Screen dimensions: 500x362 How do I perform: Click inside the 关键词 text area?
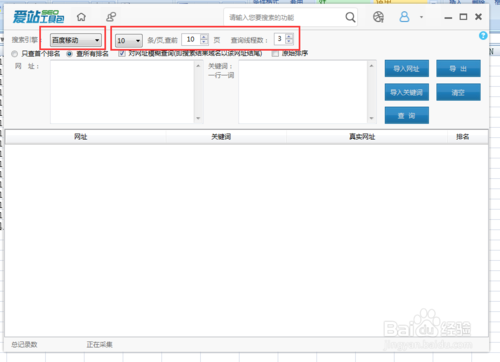click(x=303, y=92)
